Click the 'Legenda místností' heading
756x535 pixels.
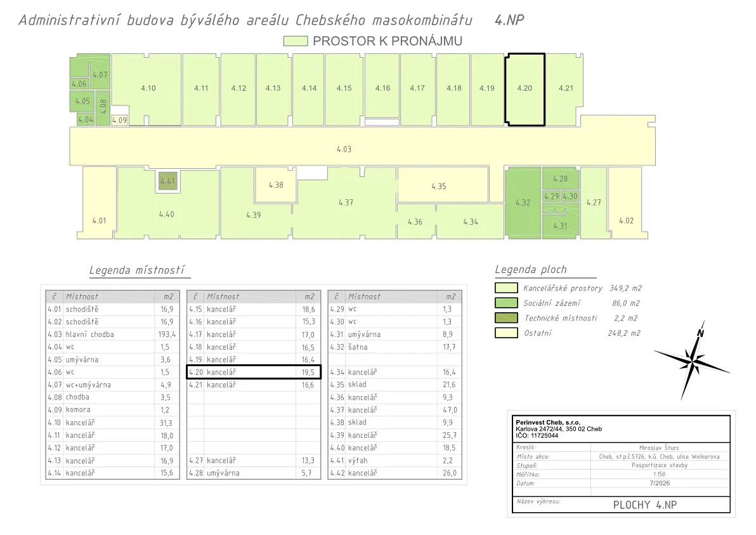137,270
